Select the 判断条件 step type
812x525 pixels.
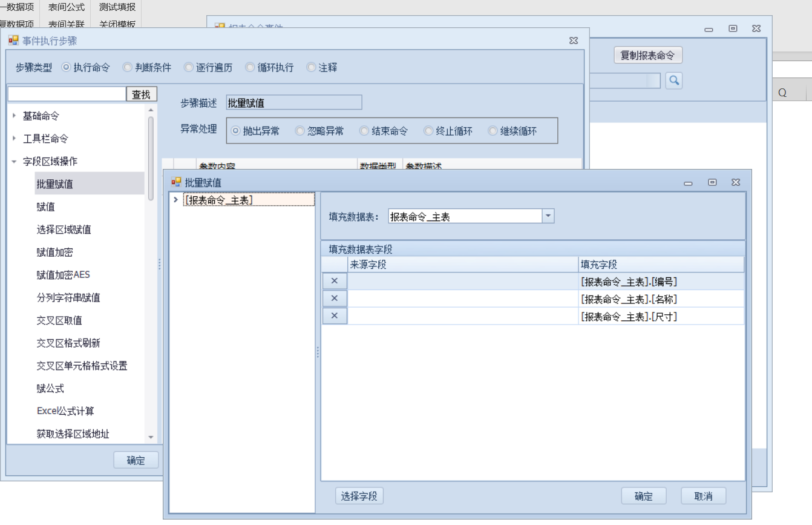click(128, 68)
